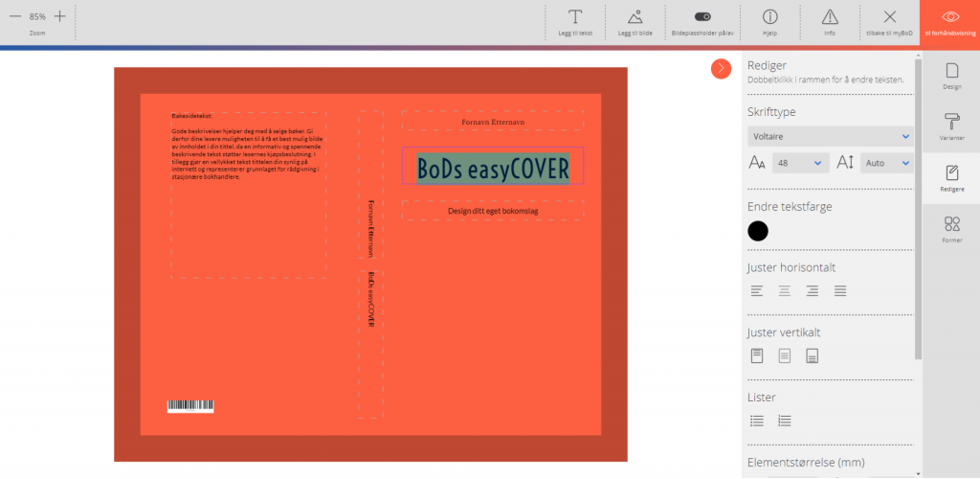The image size is (980, 479).
Task: Click the Legg til tekst icon
Action: tap(575, 17)
